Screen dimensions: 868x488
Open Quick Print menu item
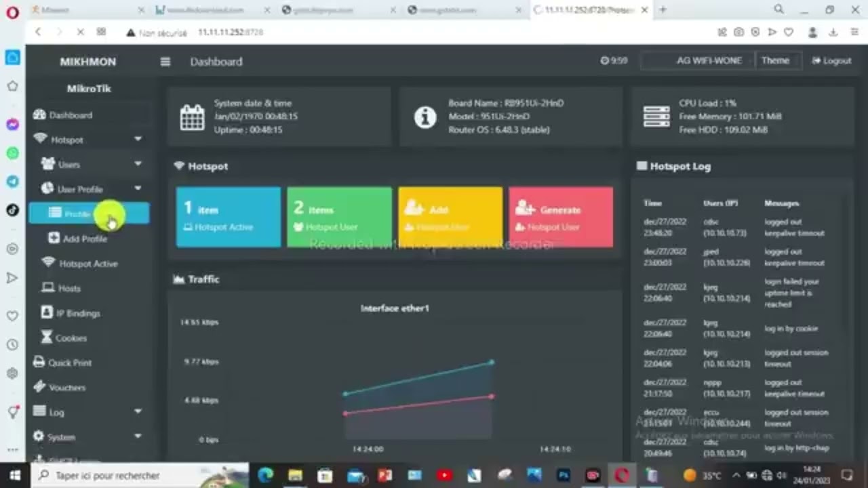[x=89, y=363]
